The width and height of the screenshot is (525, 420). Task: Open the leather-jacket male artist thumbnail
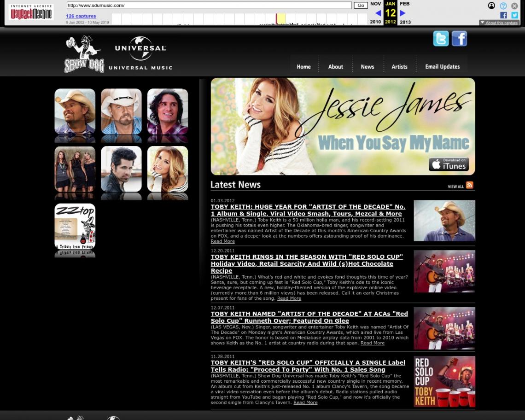pos(121,169)
